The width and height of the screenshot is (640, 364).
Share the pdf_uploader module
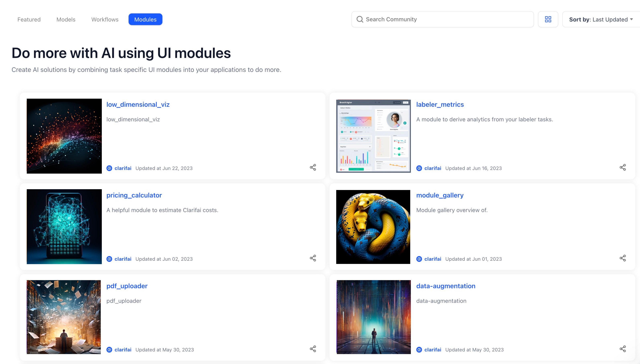[313, 349]
